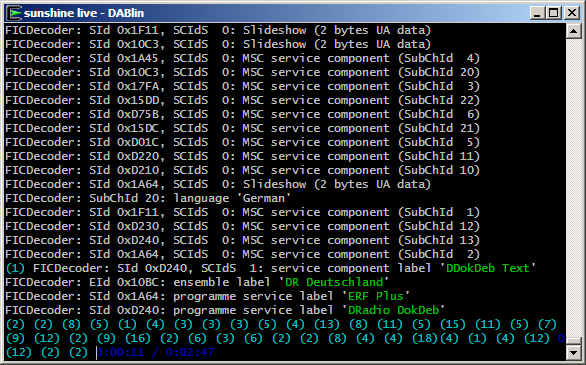The height and width of the screenshot is (365, 586).
Task: Click the SId 0xD75B service component line
Action: [x=243, y=114]
